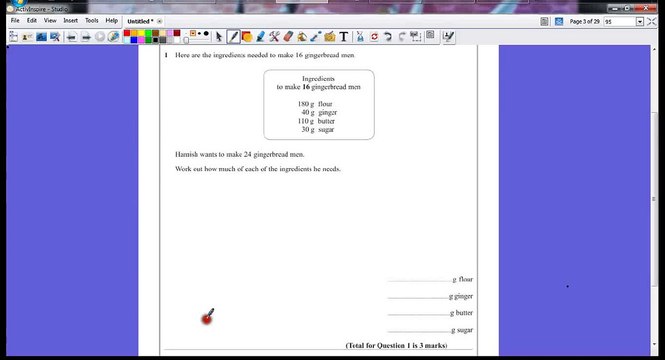Pick the magenta color swatch

(x=141, y=40)
